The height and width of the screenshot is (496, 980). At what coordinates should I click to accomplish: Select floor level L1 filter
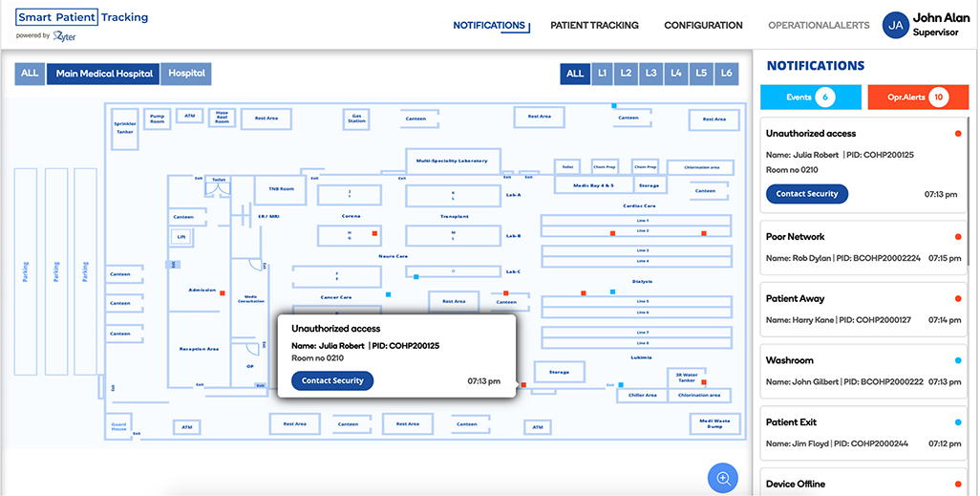tap(603, 74)
